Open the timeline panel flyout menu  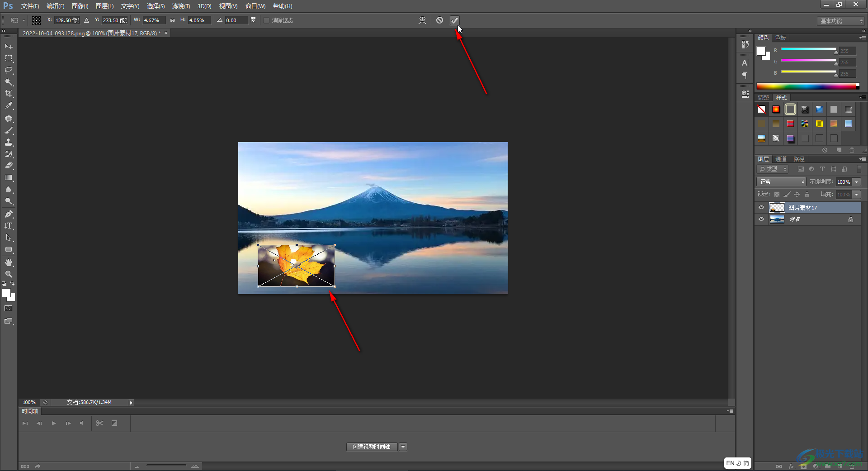pos(730,411)
